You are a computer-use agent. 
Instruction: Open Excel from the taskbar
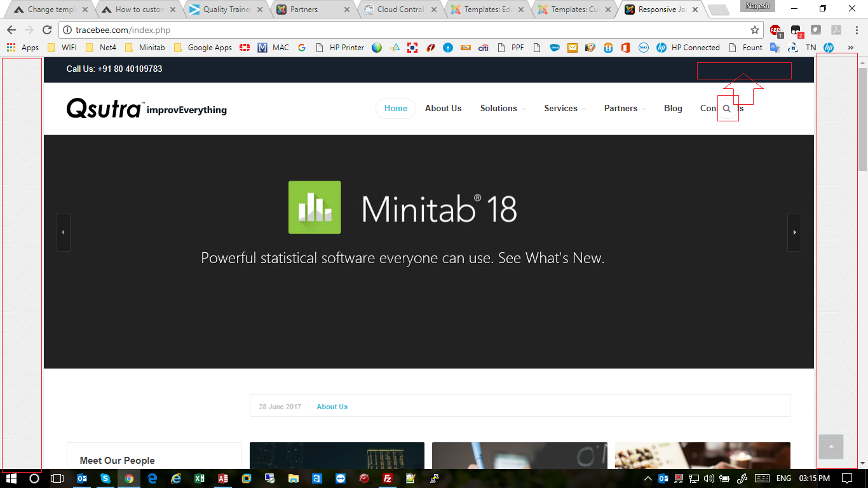(200, 478)
